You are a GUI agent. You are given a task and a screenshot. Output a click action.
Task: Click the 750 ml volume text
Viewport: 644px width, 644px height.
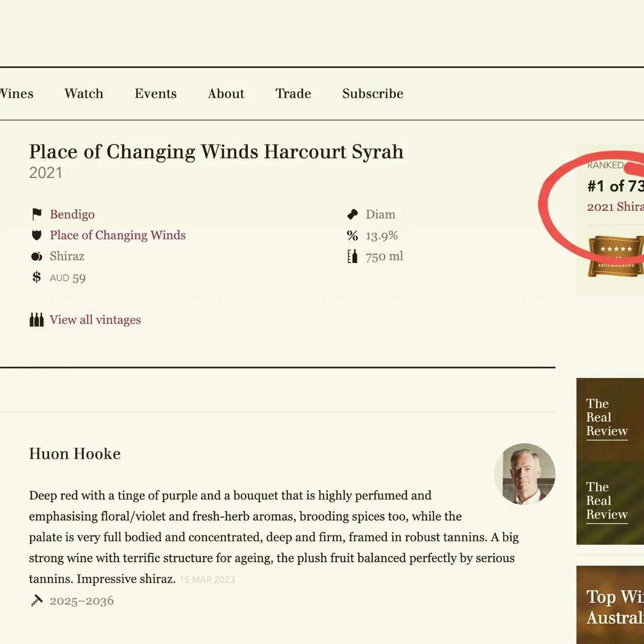(x=385, y=256)
